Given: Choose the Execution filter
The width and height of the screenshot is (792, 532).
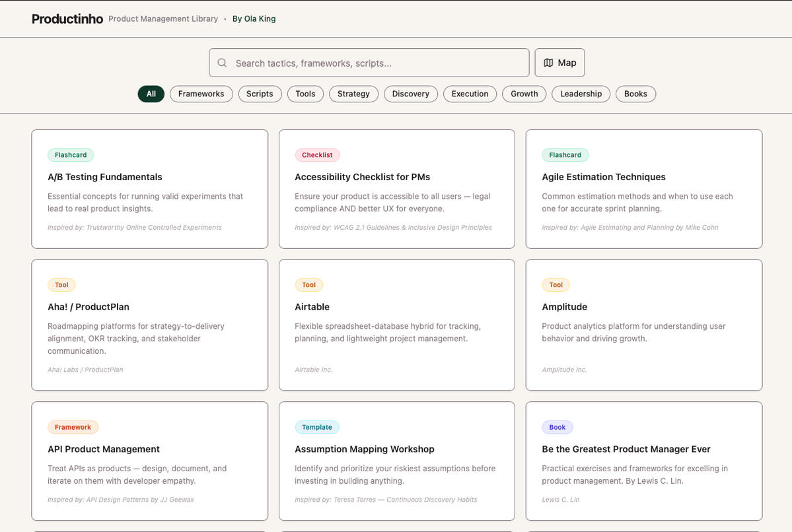Looking at the screenshot, I should (470, 94).
